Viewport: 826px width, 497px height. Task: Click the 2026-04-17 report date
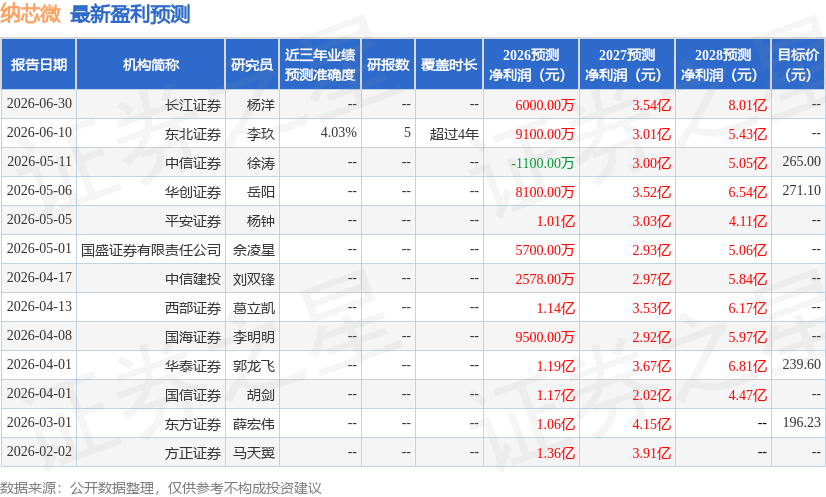click(39, 277)
